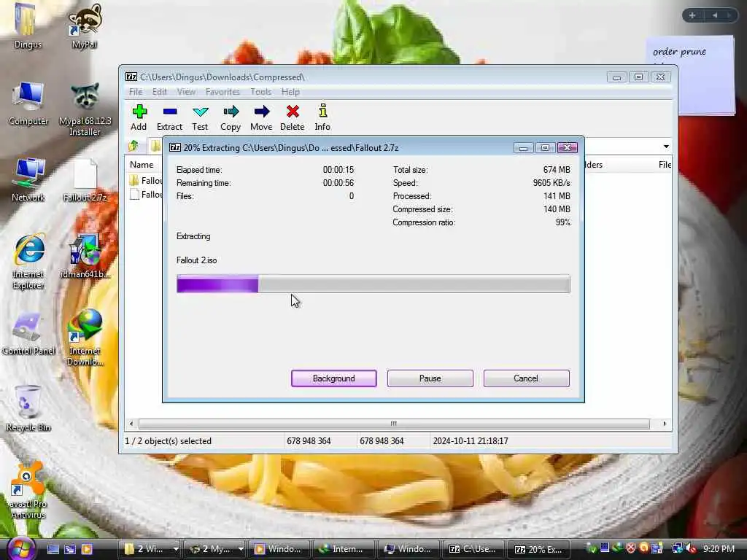Expand the grouped '2 Wi...' taskbar dropdown
The height and width of the screenshot is (560, 747).
(x=175, y=549)
